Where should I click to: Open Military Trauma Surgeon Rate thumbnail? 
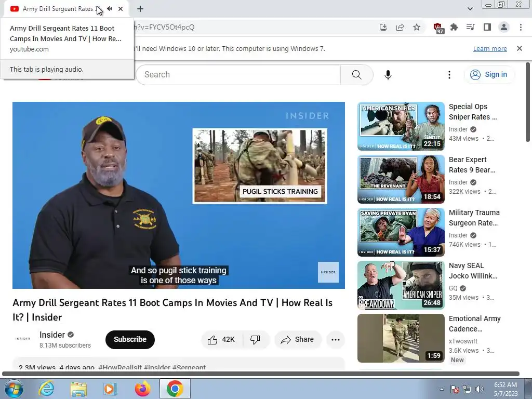point(401,232)
